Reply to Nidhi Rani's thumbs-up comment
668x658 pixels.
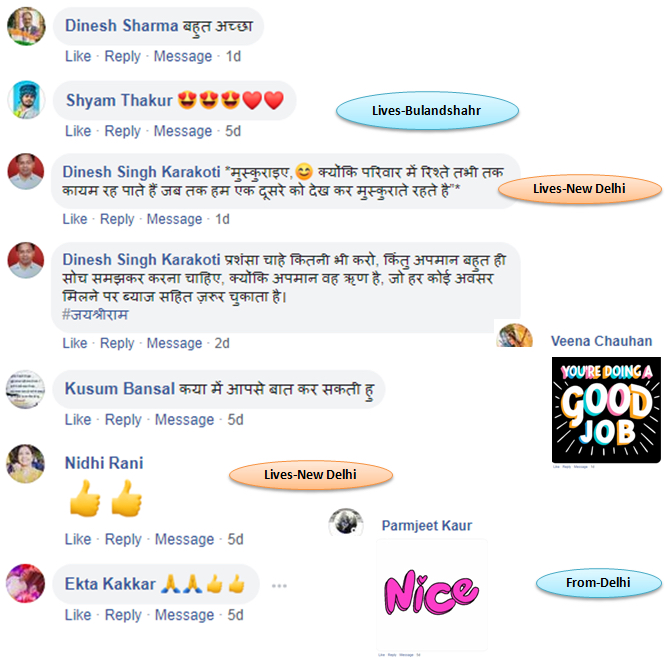click(x=123, y=540)
